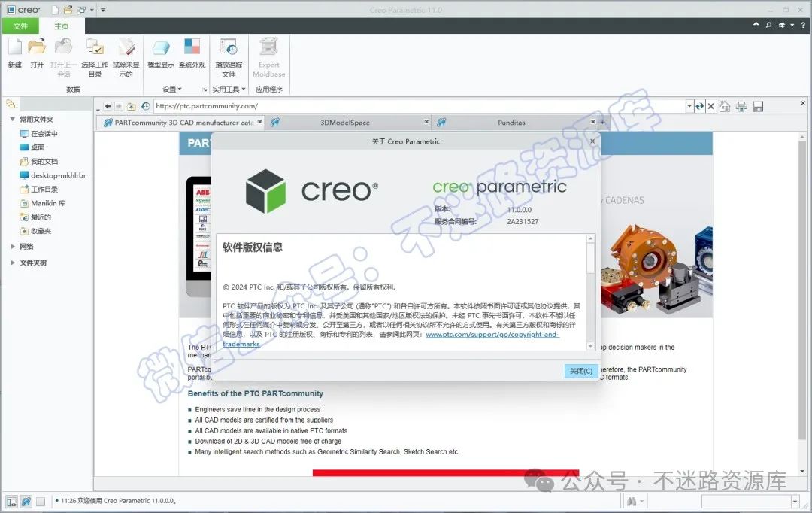Go to the browser home page icon
The width and height of the screenshot is (812, 513).
point(725,106)
